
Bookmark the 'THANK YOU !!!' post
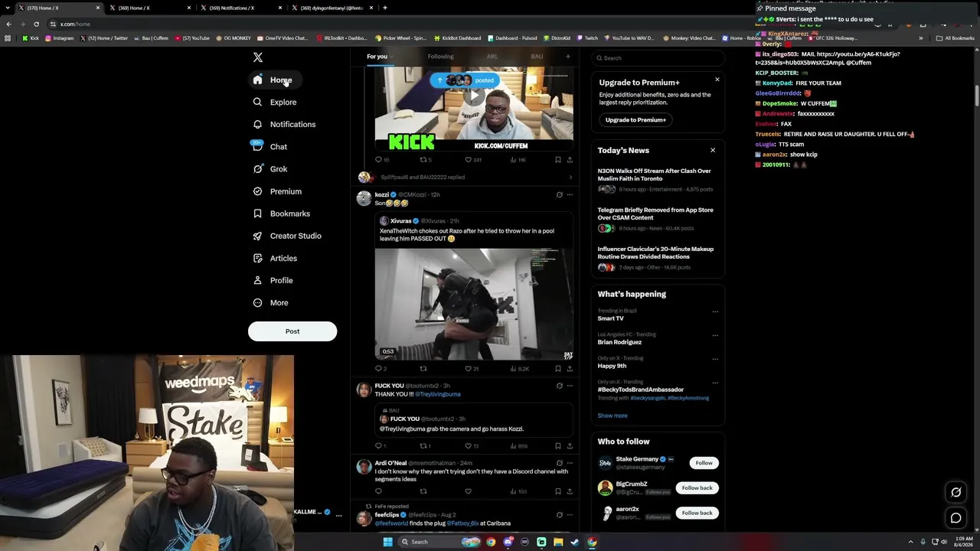point(558,446)
